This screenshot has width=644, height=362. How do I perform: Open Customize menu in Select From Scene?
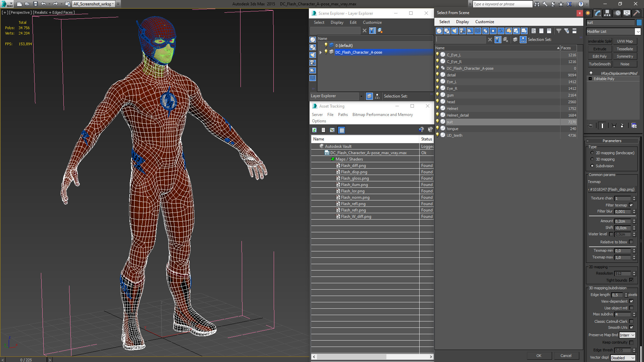(x=484, y=22)
